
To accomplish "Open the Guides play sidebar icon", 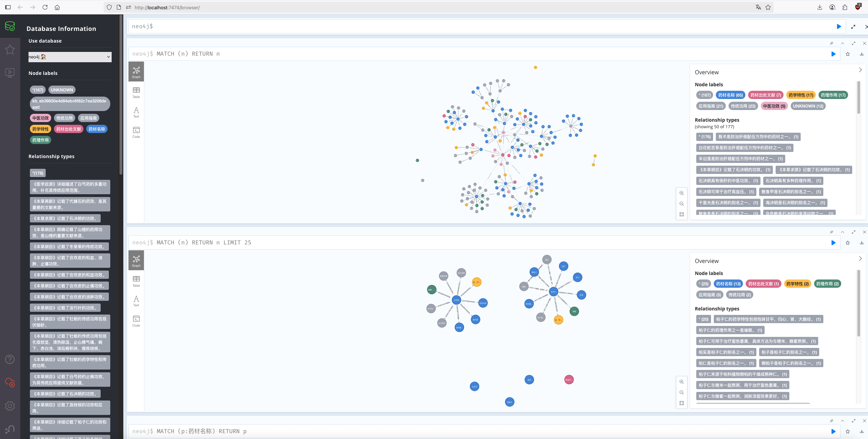I will (x=10, y=73).
